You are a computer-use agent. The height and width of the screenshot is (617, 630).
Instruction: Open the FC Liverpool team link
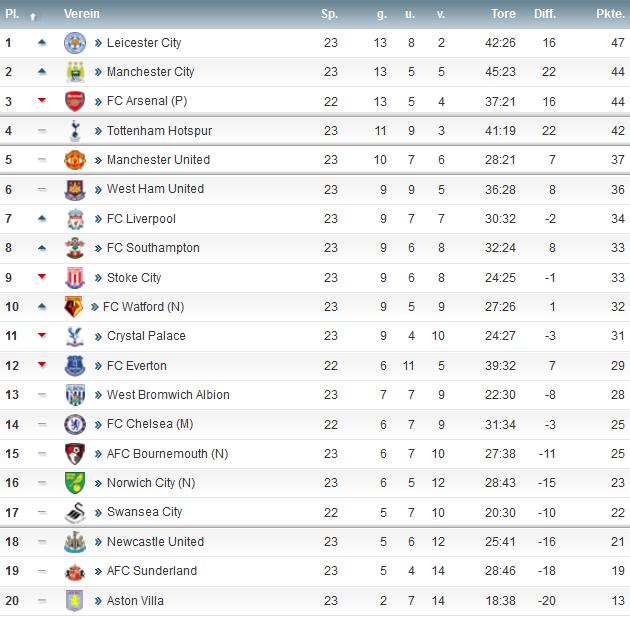click(141, 219)
